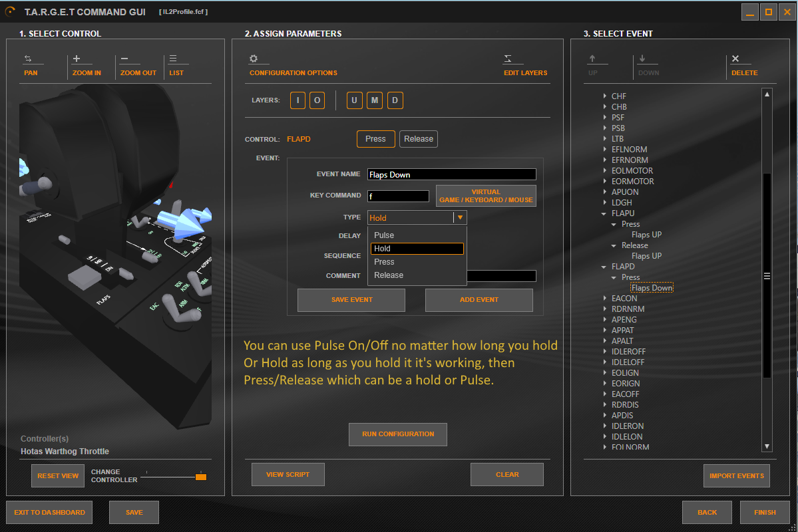Collapse the FLAPU tree node
This screenshot has height=532, width=798.
tap(604, 213)
